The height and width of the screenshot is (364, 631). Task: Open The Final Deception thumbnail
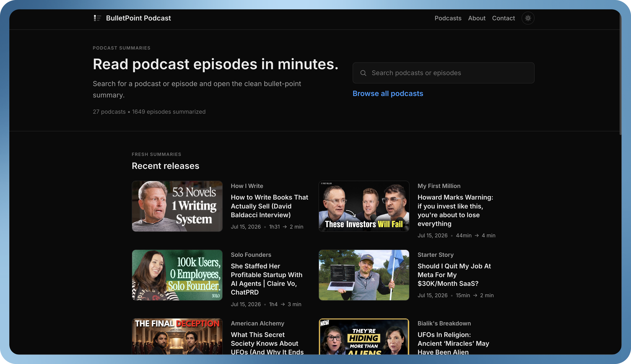tap(177, 336)
